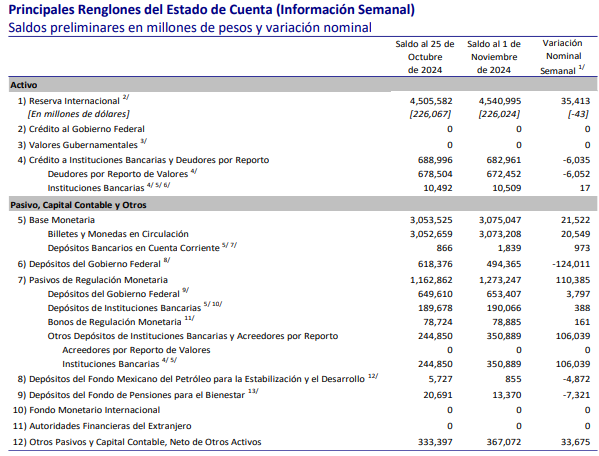Click row label 'Deudores por Reporto de Valores'
599x456 pixels.
click(118, 174)
